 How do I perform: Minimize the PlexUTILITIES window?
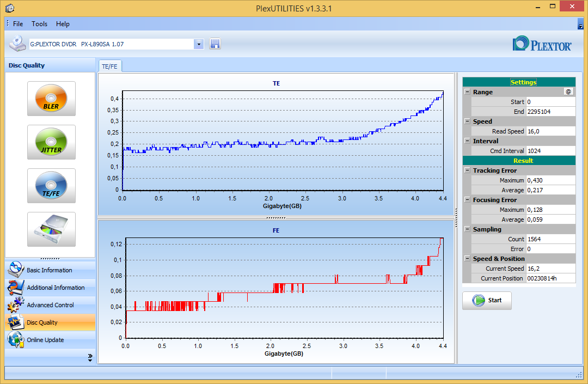click(538, 7)
